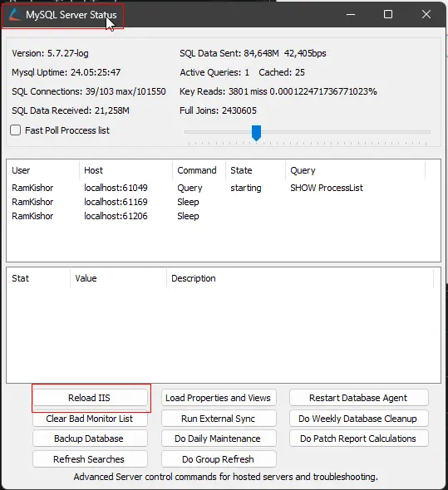Click the Value column header
Screen dimensions: 448x490
pos(119,278)
